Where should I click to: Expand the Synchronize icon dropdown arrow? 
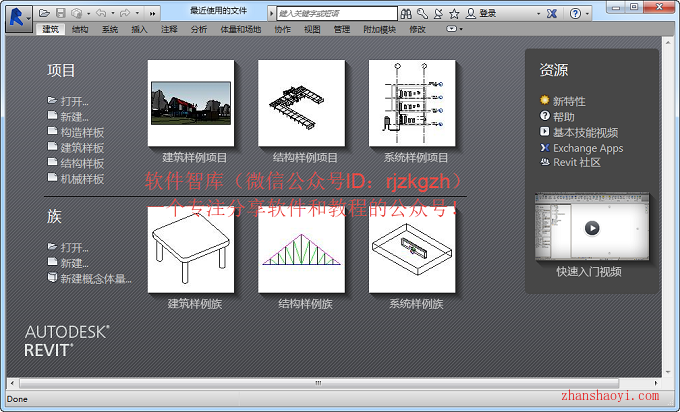click(88, 14)
